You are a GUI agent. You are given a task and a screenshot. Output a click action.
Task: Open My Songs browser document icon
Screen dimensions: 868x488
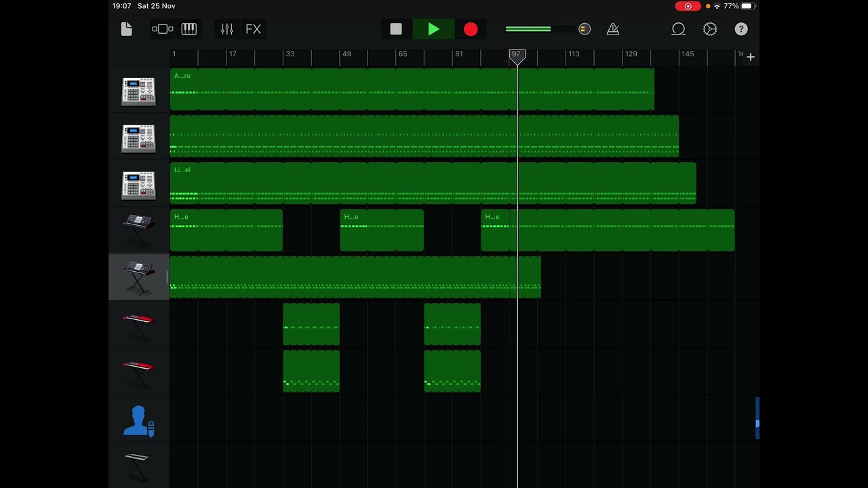point(127,29)
